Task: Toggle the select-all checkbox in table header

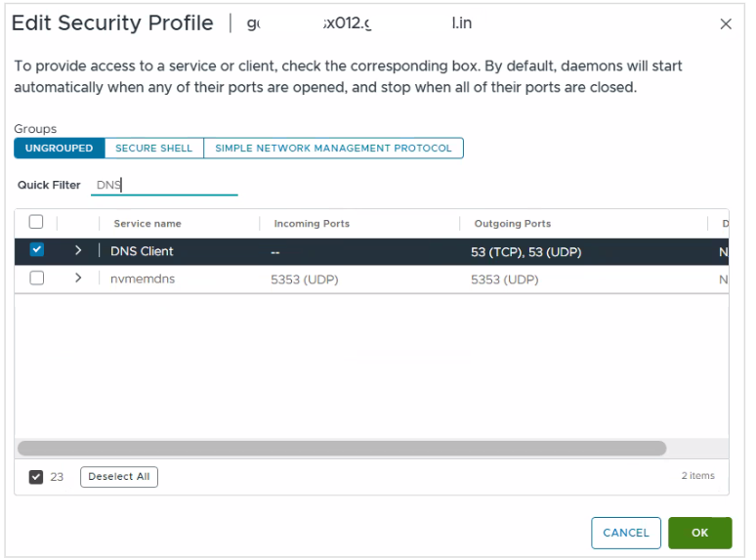Action: (36, 222)
